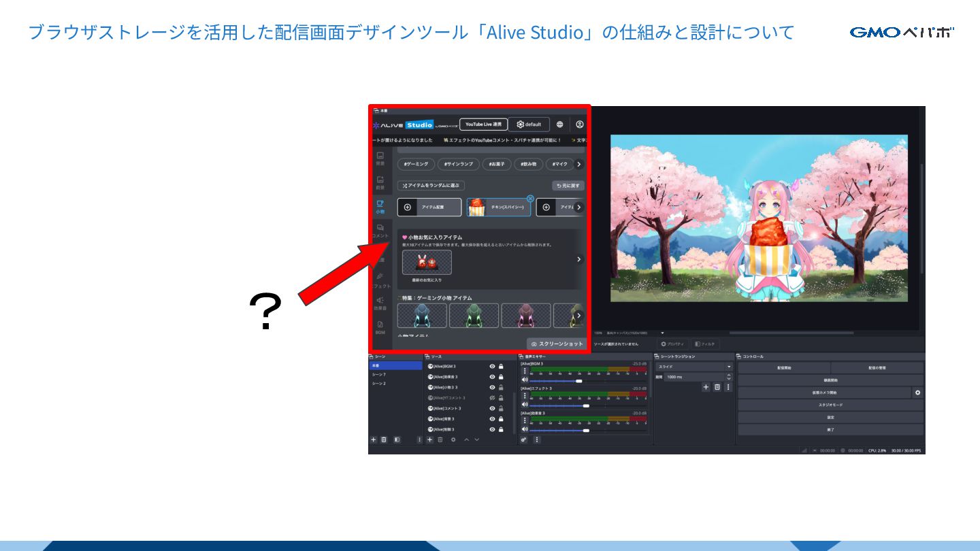Select the pink gaming chair thumbnail
Image resolution: width=980 pixels, height=551 pixels.
pyautogui.click(x=526, y=316)
